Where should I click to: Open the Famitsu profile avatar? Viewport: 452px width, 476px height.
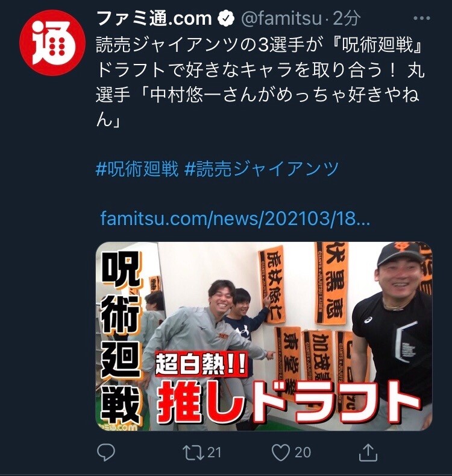[x=52, y=42]
